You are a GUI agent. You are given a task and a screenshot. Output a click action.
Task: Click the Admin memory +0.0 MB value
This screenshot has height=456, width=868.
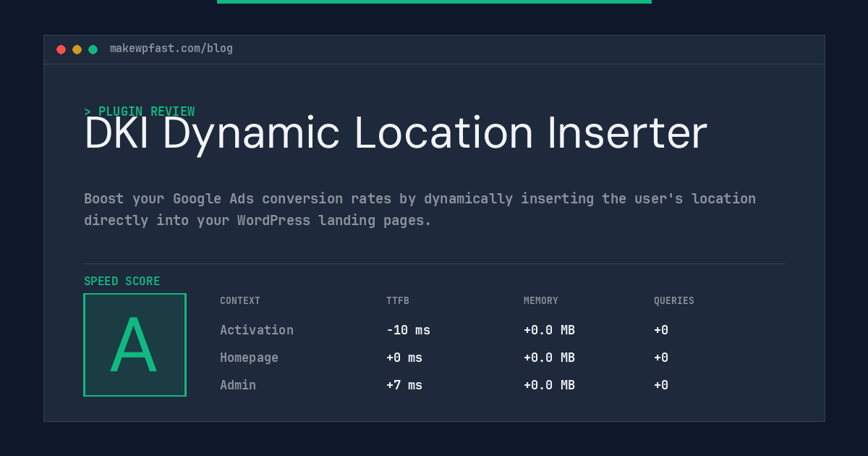549,385
